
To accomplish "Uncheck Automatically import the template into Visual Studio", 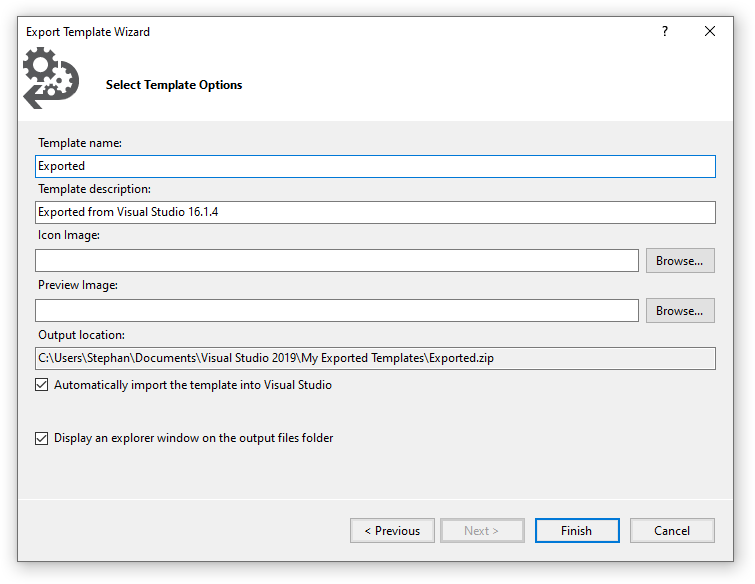I will click(42, 385).
